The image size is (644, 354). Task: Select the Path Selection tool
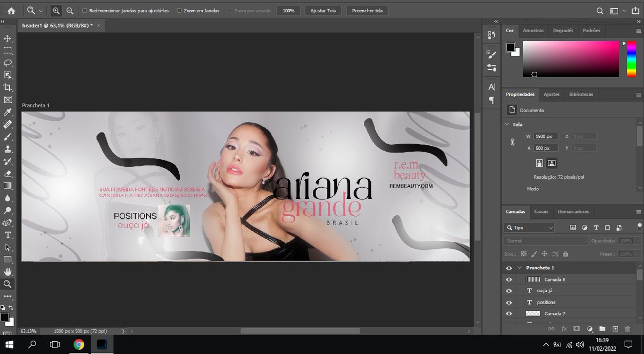tap(8, 247)
